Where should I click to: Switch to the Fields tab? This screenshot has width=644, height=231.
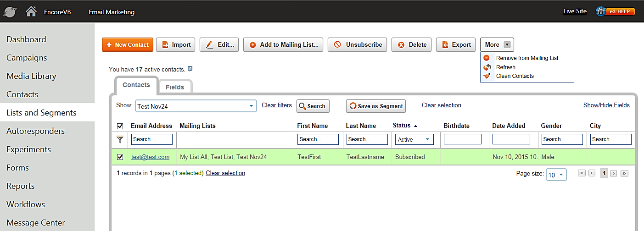175,87
